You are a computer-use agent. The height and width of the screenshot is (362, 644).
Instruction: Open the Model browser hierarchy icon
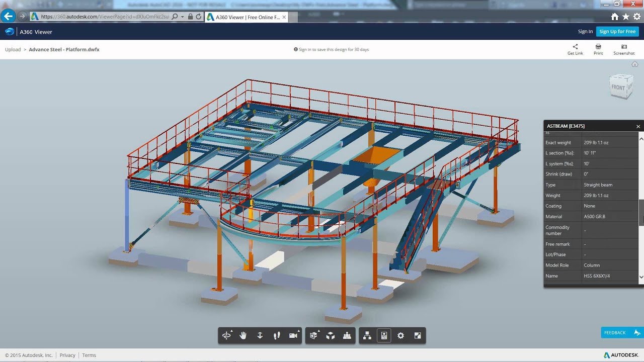point(367,335)
